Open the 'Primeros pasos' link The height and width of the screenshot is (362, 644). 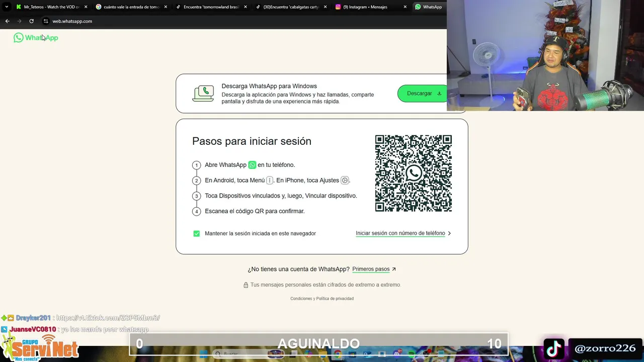pos(371,269)
